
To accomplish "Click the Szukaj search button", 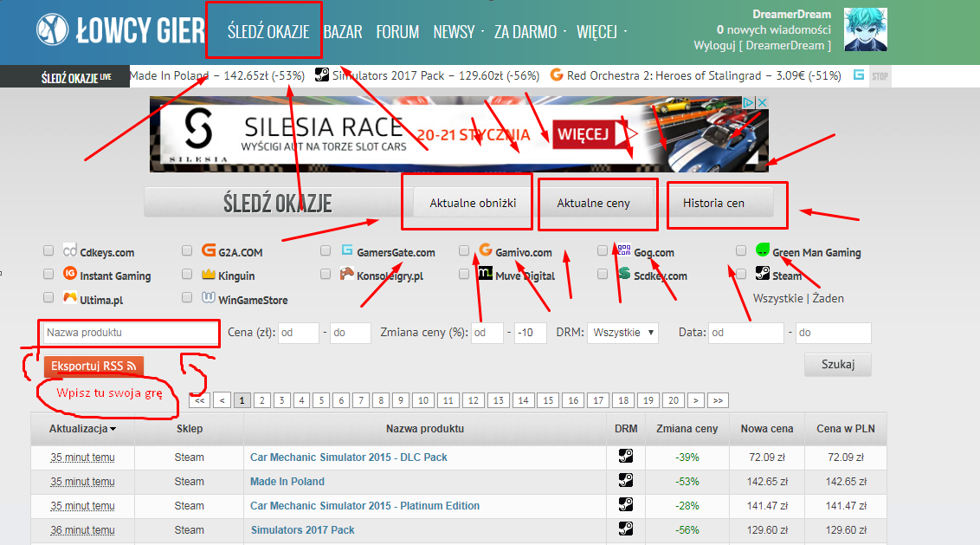I will coord(837,364).
